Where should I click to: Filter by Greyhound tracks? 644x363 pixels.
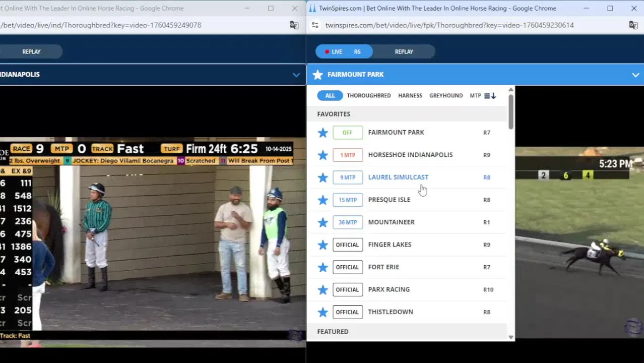[446, 95]
